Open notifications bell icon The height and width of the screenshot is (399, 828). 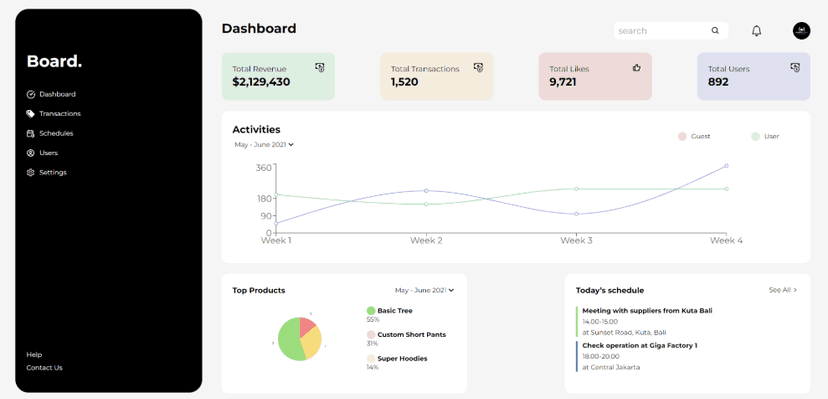click(756, 31)
